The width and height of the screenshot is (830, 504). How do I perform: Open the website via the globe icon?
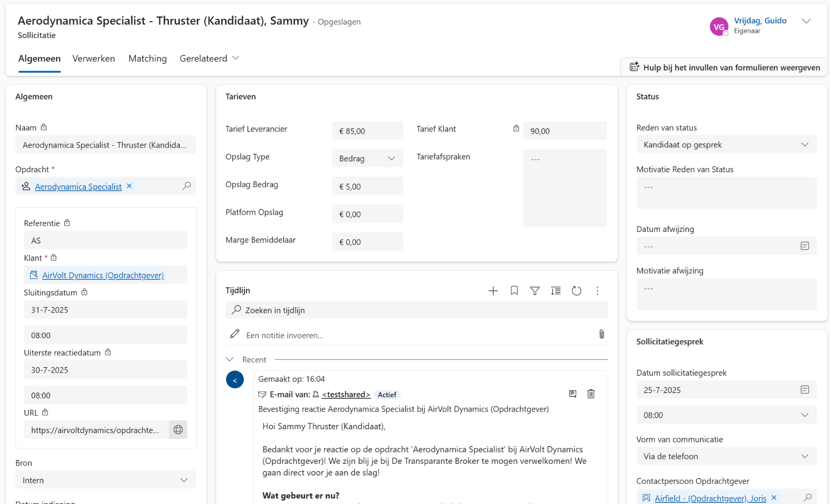[178, 429]
